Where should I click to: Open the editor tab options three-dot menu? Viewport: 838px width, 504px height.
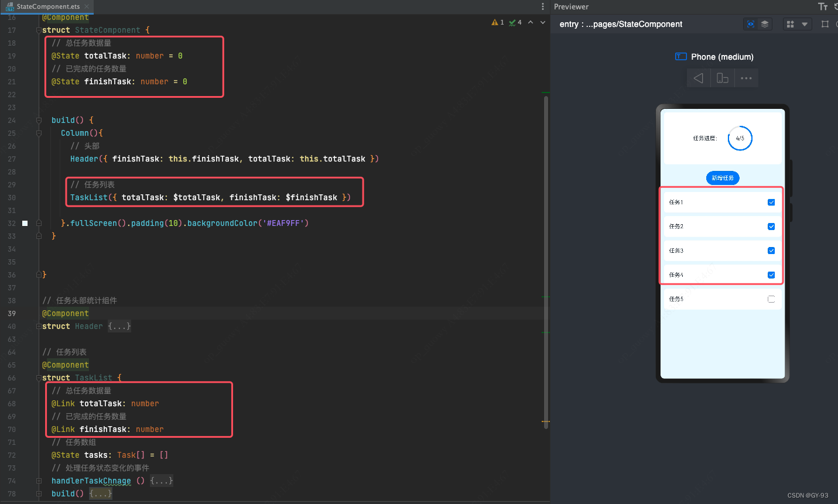[543, 6]
